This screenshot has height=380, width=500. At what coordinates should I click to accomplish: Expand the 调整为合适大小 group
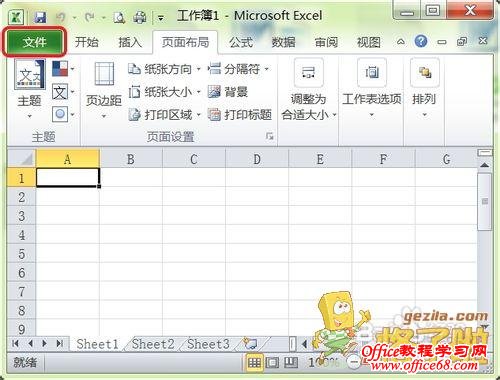tap(308, 90)
